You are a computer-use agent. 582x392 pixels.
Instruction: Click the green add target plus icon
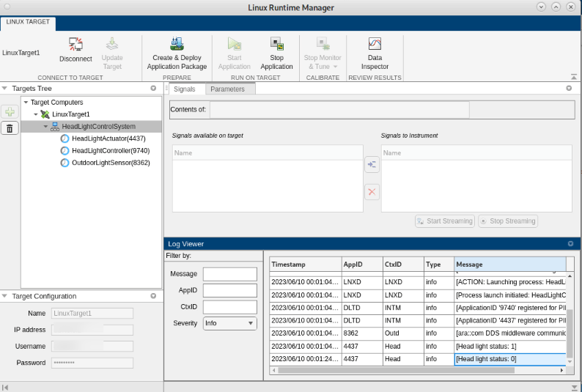(10, 112)
